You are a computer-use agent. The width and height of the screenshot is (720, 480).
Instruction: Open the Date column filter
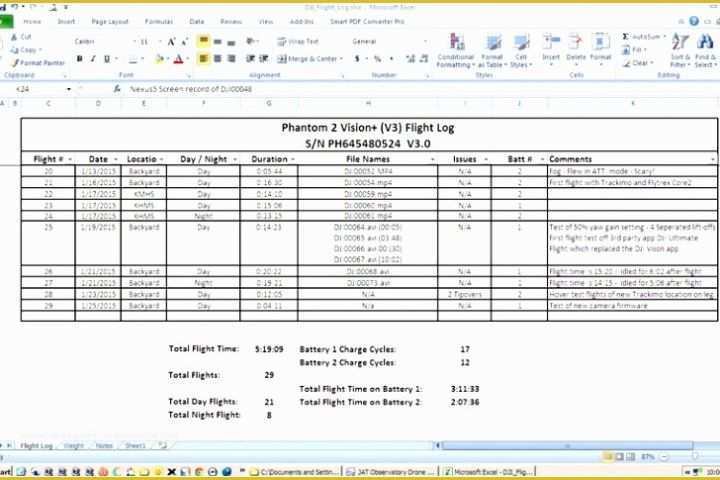tap(116, 159)
